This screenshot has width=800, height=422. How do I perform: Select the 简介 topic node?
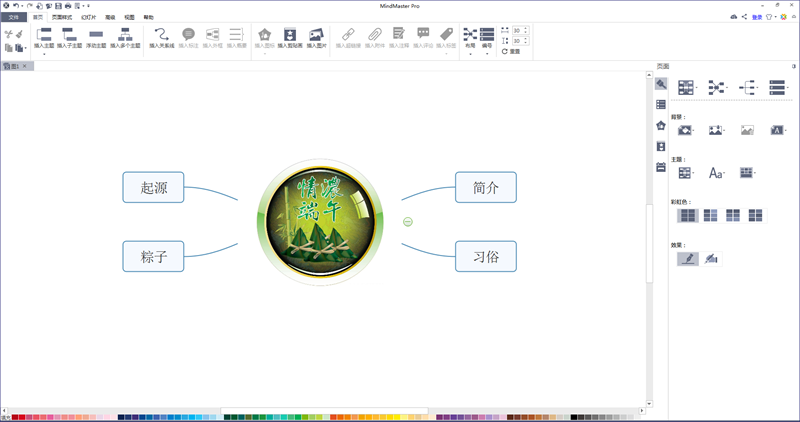486,187
